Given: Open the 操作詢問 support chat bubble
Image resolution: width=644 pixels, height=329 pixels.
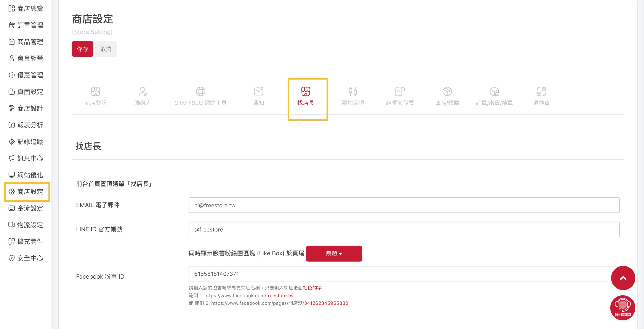Looking at the screenshot, I should pos(623,308).
